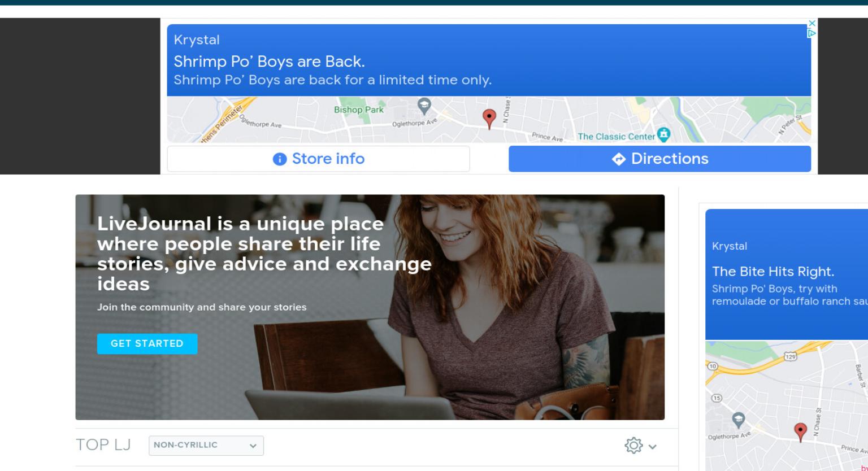The width and height of the screenshot is (868, 471).
Task: Click the TOP LJ section heading
Action: 103,445
